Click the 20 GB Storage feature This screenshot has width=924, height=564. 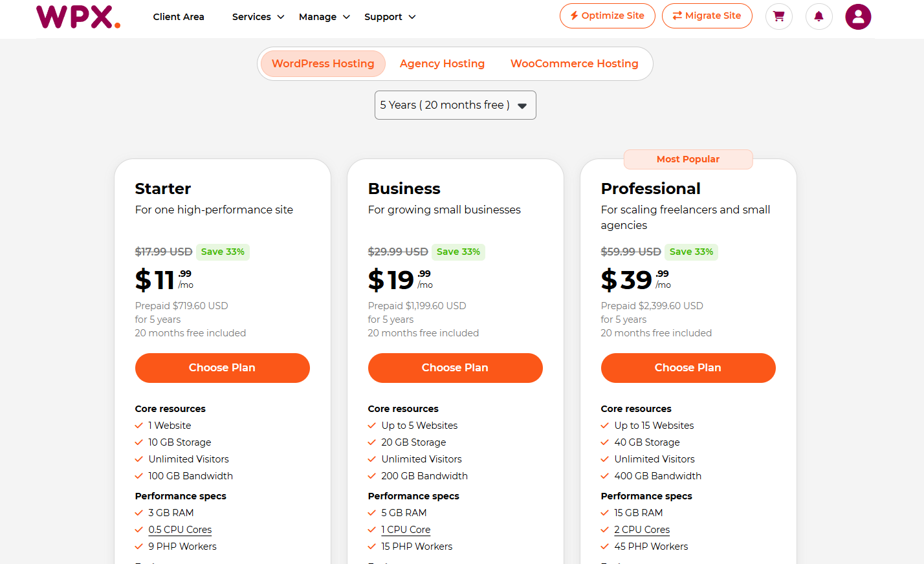413,442
